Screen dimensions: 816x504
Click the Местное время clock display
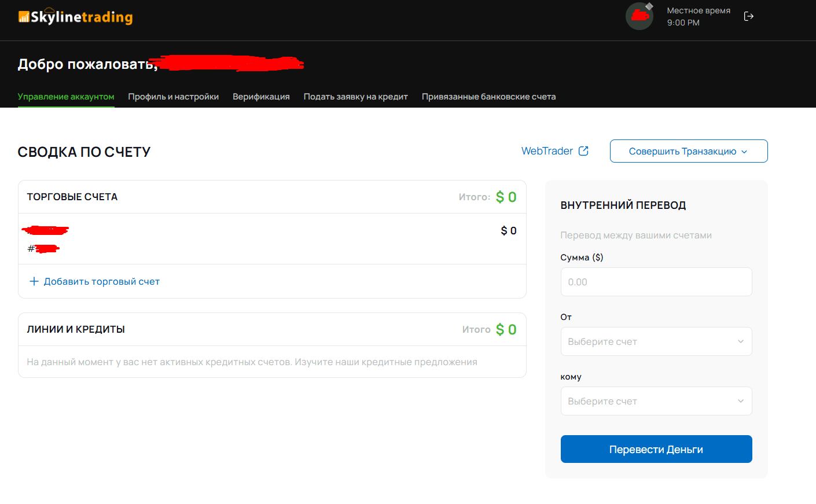(698, 17)
